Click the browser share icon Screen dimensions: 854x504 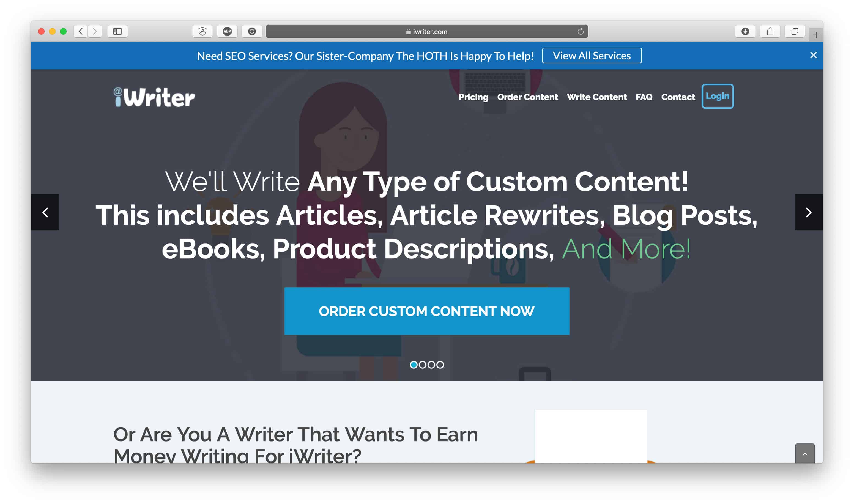tap(770, 31)
